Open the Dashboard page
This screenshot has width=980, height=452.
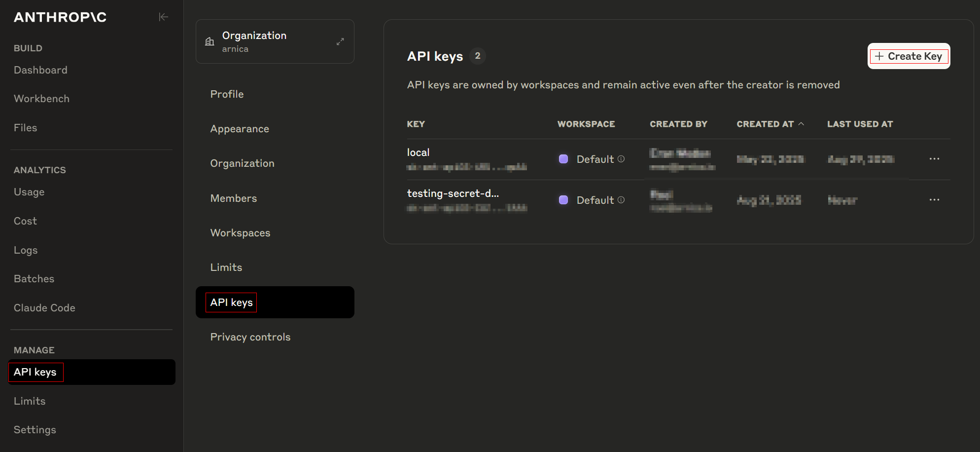click(40, 70)
